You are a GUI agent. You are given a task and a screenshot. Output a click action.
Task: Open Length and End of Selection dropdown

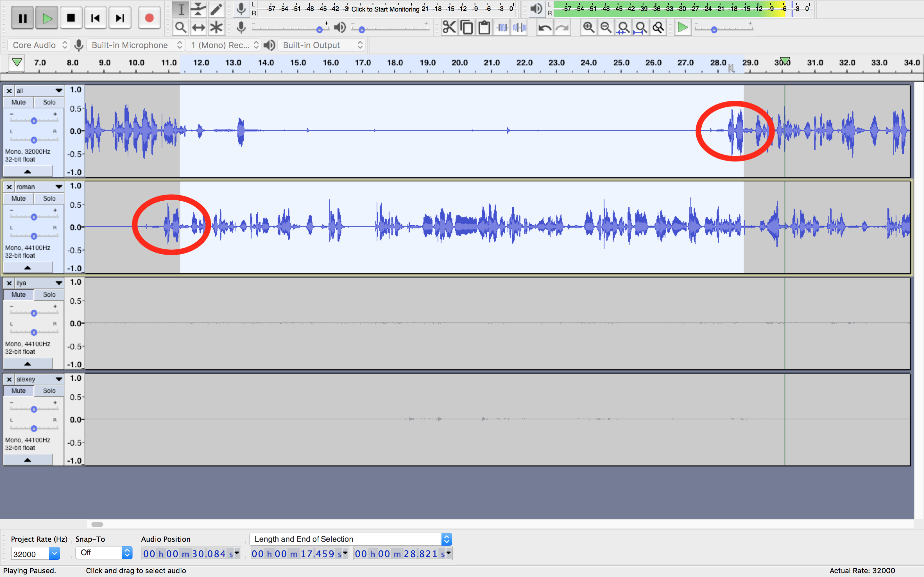point(446,539)
